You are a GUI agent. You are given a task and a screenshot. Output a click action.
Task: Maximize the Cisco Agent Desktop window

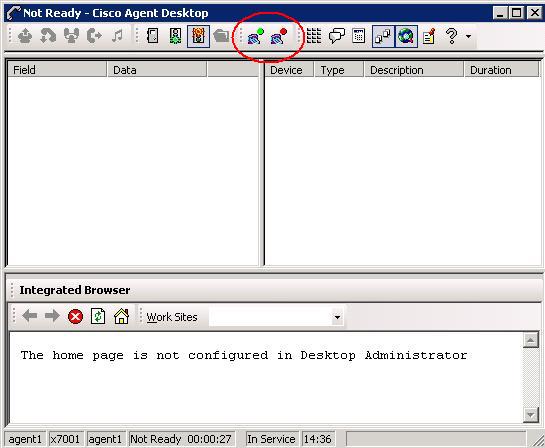click(x=517, y=13)
